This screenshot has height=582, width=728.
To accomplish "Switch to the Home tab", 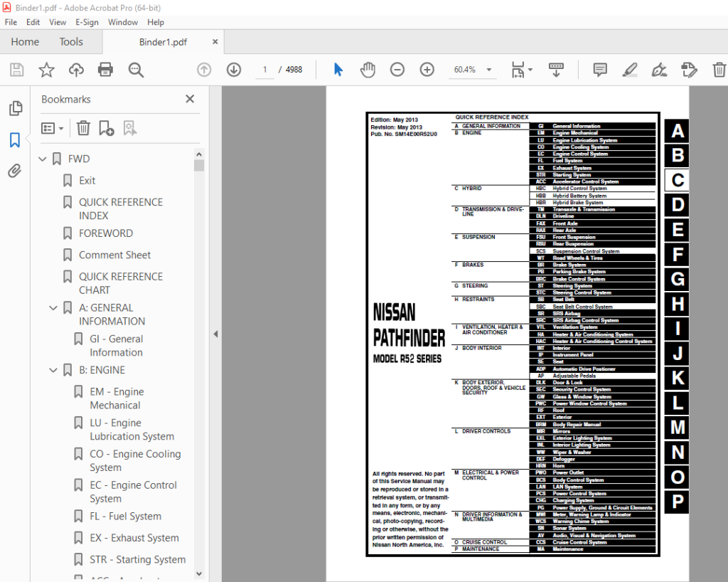I will point(25,42).
